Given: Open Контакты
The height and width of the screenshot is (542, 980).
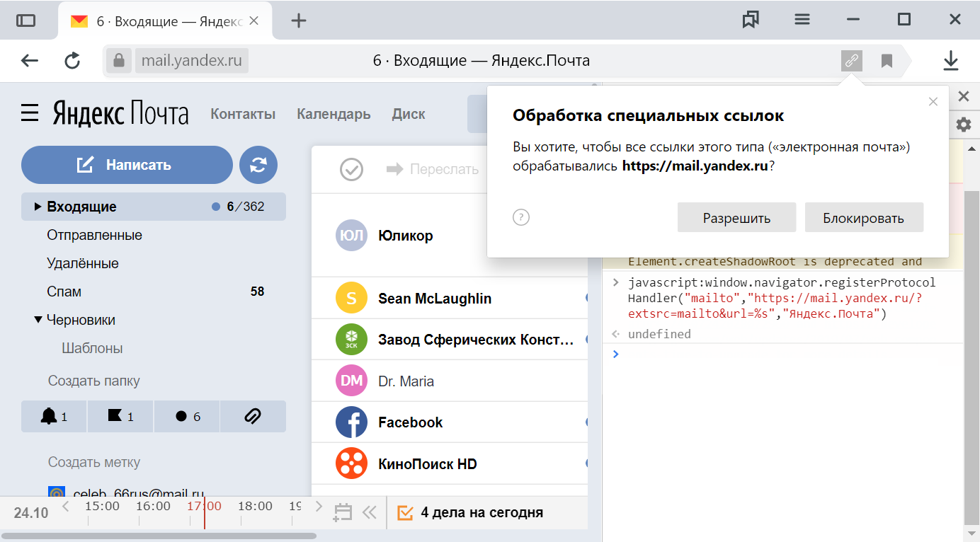Looking at the screenshot, I should tap(243, 114).
